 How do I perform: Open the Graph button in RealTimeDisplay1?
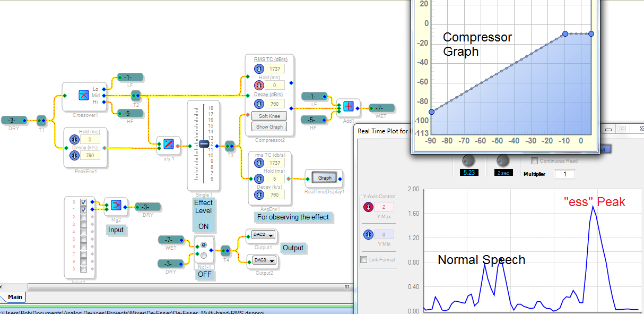(325, 178)
